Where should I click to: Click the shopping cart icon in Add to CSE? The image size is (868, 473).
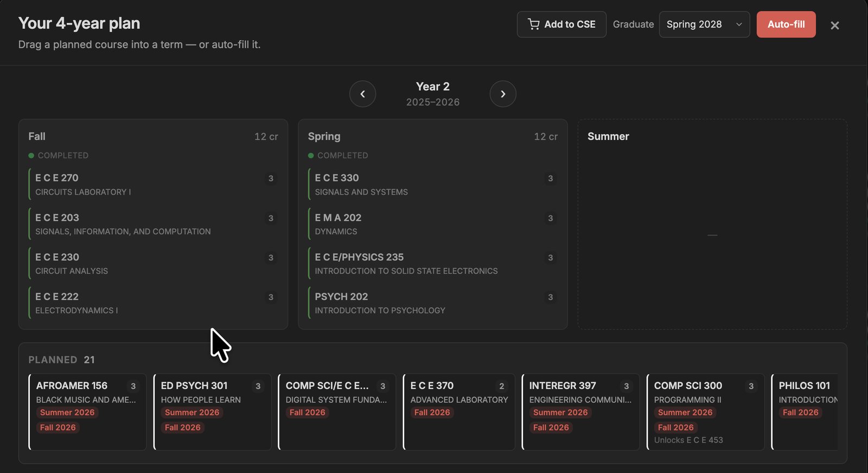click(x=534, y=24)
